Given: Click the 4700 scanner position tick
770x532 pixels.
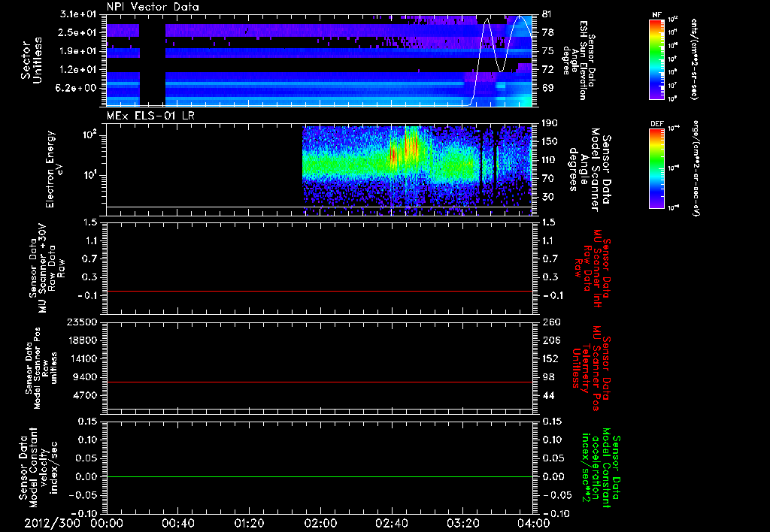Looking at the screenshot, I should (85, 395).
